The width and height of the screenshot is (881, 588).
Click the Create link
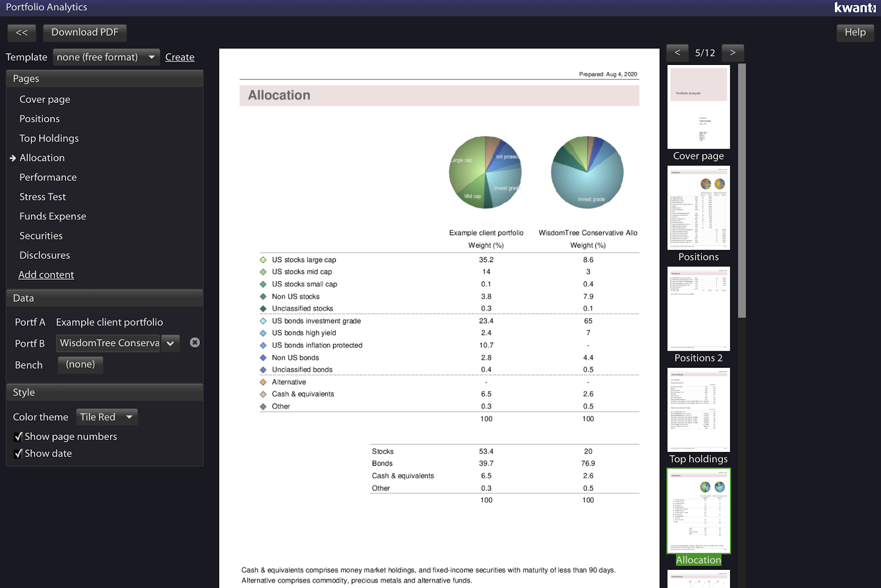point(180,57)
